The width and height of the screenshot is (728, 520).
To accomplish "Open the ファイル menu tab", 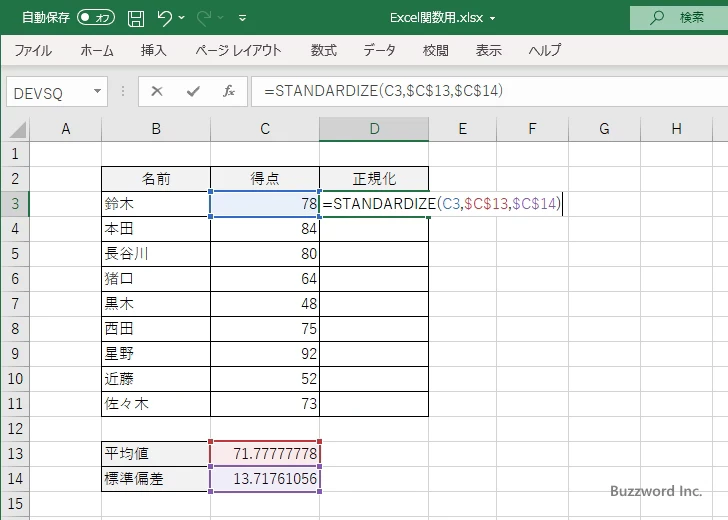I will click(33, 50).
